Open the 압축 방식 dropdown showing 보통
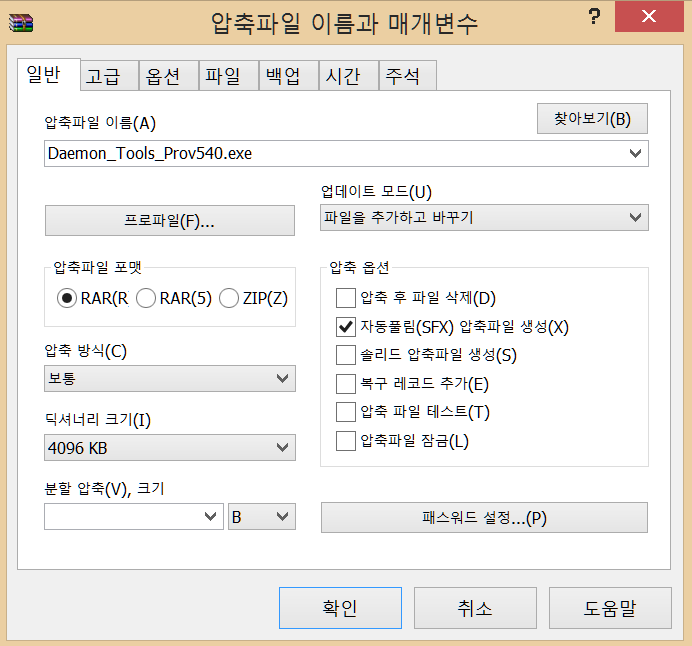692x646 pixels. coord(170,379)
